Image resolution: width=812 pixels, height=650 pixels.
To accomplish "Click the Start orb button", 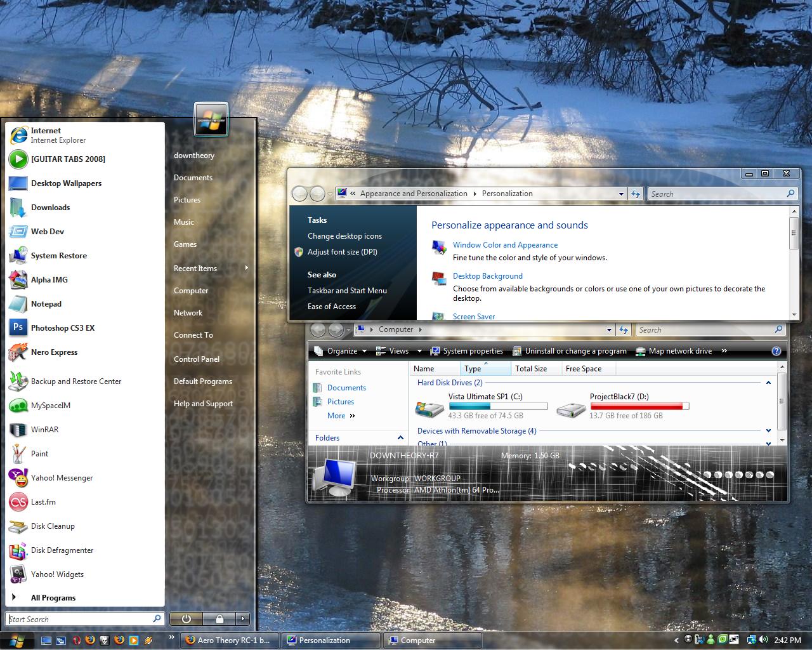I will [17, 640].
